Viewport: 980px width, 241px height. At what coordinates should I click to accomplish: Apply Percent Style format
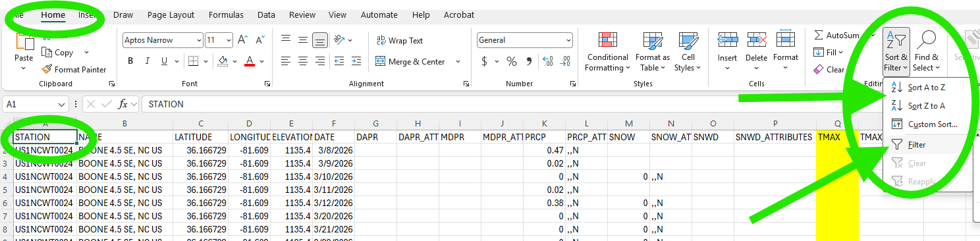(512, 61)
